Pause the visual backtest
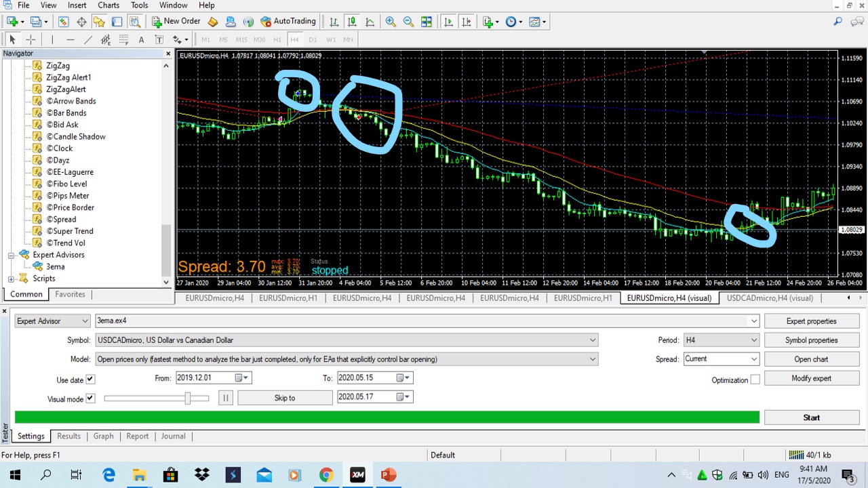 226,398
